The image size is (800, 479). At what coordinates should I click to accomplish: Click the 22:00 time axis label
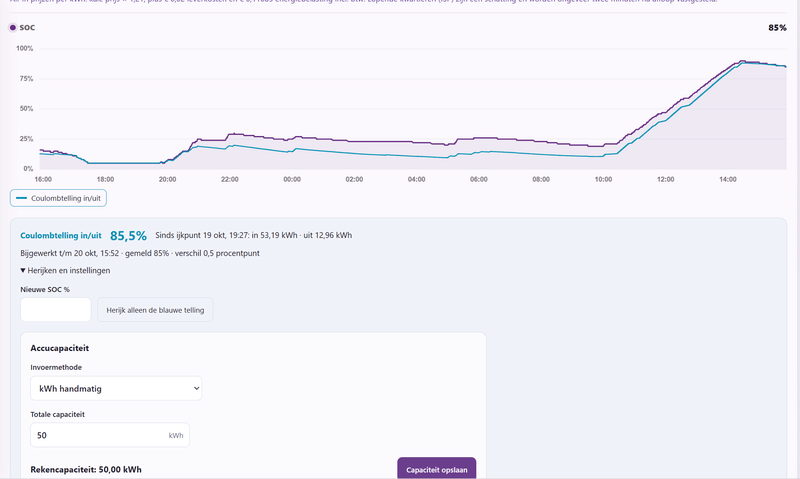click(230, 179)
